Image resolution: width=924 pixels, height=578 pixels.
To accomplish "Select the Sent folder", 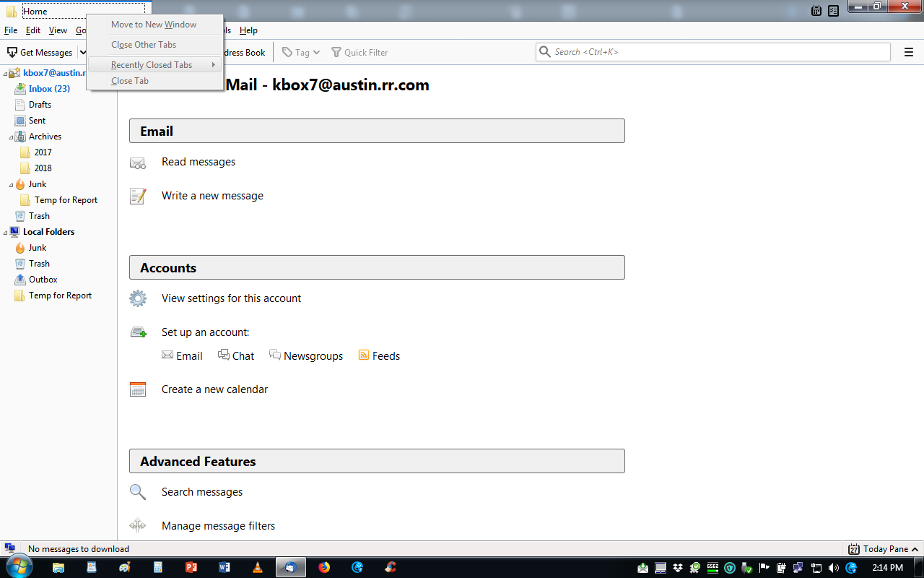I will coord(37,121).
